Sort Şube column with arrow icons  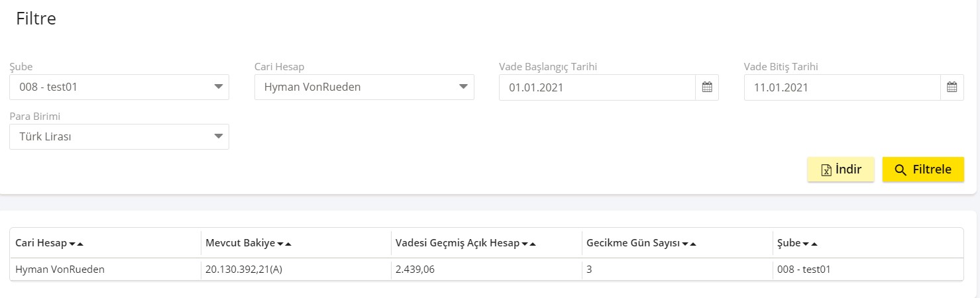pyautogui.click(x=810, y=244)
